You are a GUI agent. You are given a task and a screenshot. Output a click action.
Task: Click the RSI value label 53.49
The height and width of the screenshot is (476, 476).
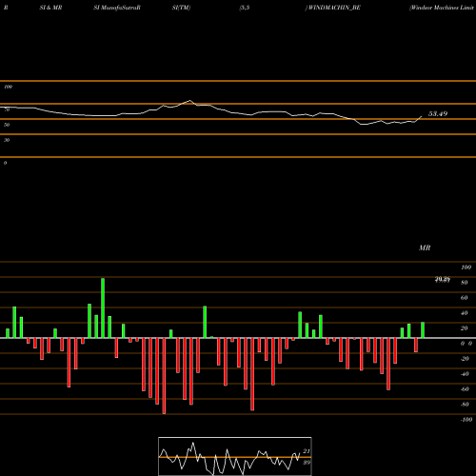tap(438, 113)
